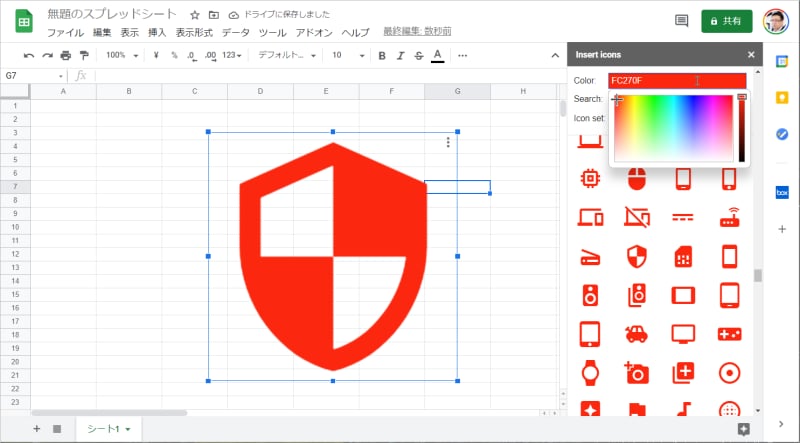This screenshot has width=800, height=443.
Task: Click the print icon in the toolbar
Action: [x=66, y=55]
